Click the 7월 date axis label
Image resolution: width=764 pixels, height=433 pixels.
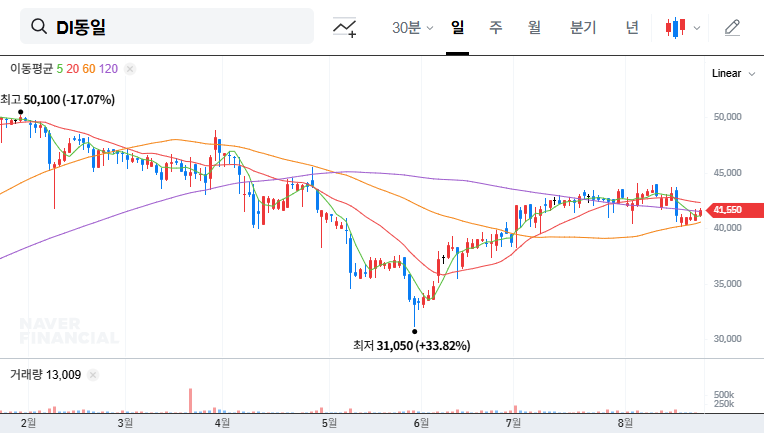pos(513,423)
